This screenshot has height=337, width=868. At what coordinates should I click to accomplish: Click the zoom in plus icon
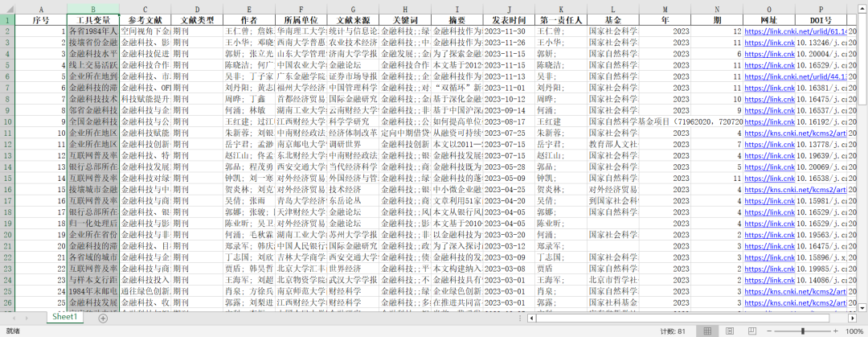tap(835, 331)
